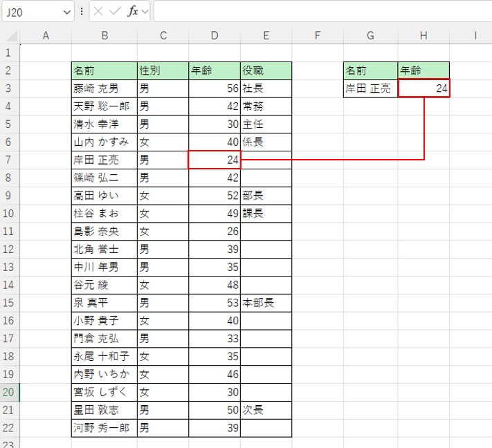492x448 pixels.
Task: Select age cell 50 in row 21
Action: pos(215,410)
